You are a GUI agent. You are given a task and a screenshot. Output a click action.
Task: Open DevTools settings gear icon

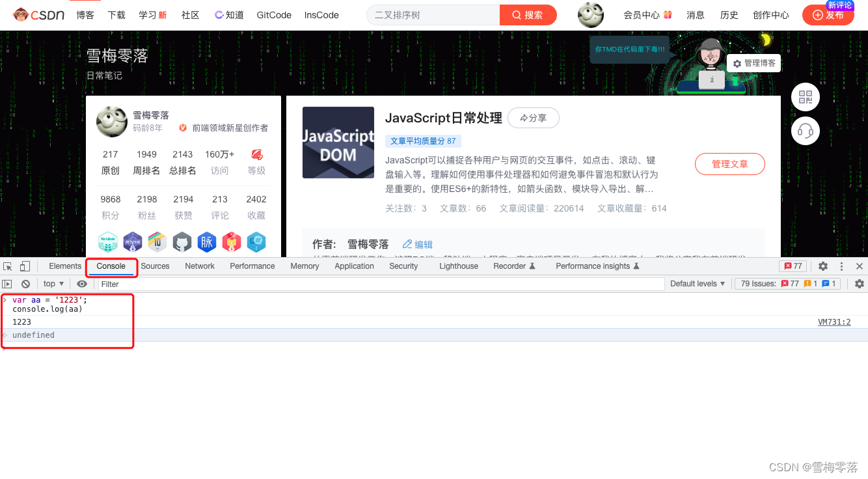coord(823,266)
